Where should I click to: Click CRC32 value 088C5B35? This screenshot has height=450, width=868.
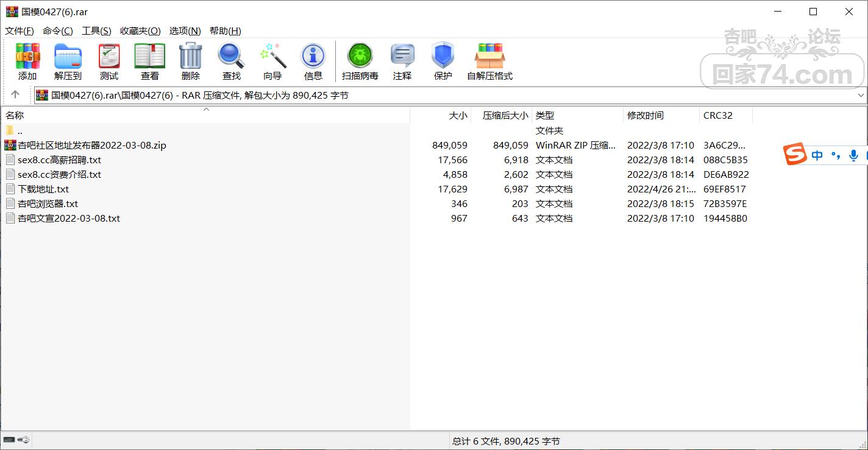tap(725, 160)
